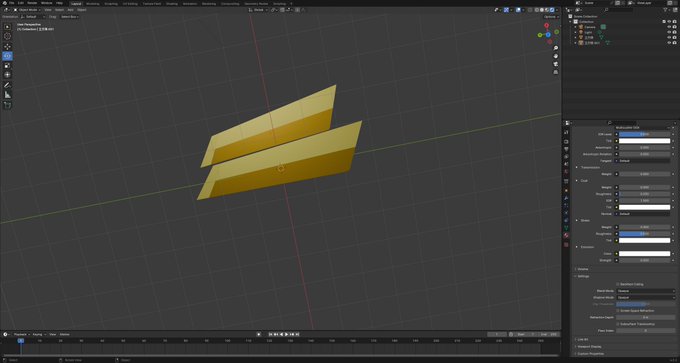Disable Camera object in renders
This screenshot has width=680, height=363.
[x=674, y=27]
